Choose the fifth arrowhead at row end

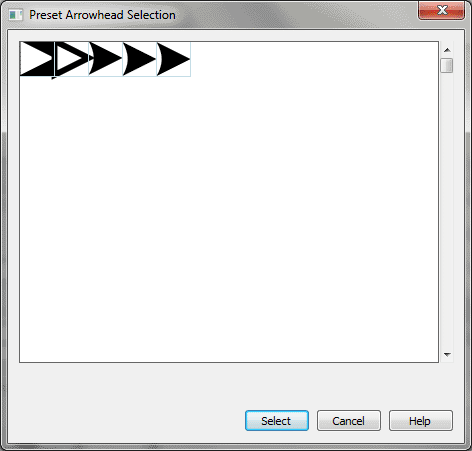click(x=173, y=59)
